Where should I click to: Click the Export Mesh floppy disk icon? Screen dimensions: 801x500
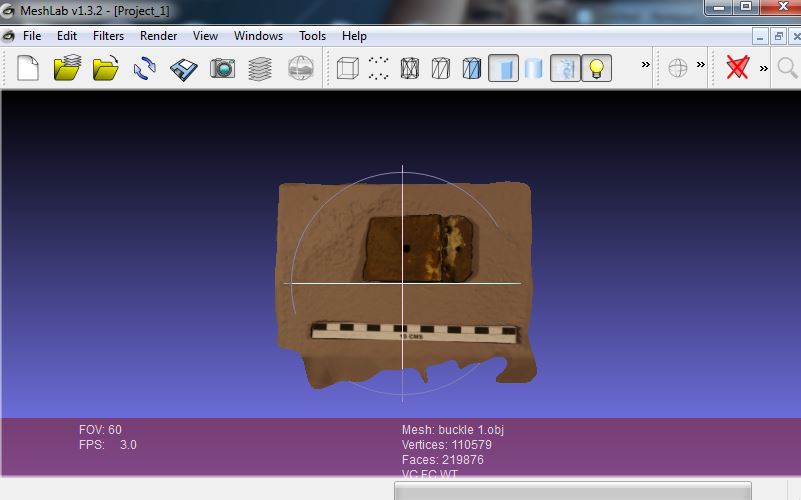pyautogui.click(x=184, y=68)
